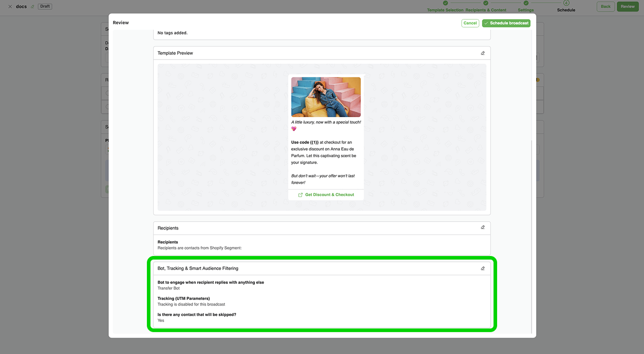Go to Recipients & Content step label
The image size is (644, 354).
[x=486, y=10]
